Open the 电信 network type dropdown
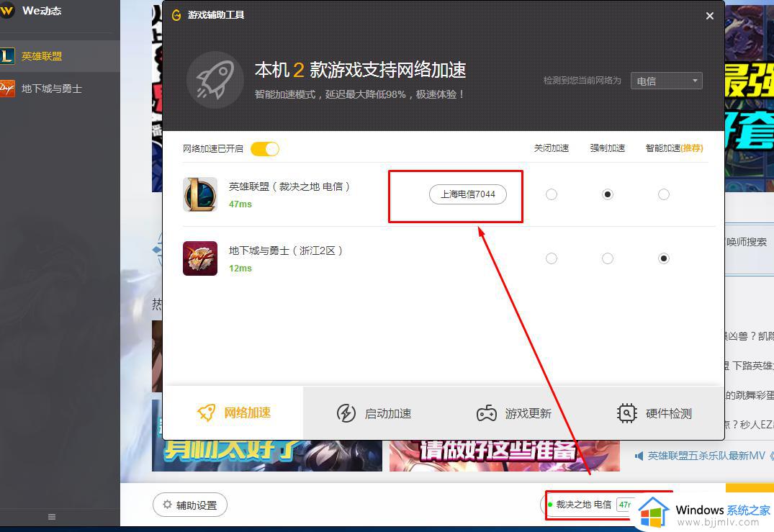This screenshot has width=774, height=532. pyautogui.click(x=665, y=80)
